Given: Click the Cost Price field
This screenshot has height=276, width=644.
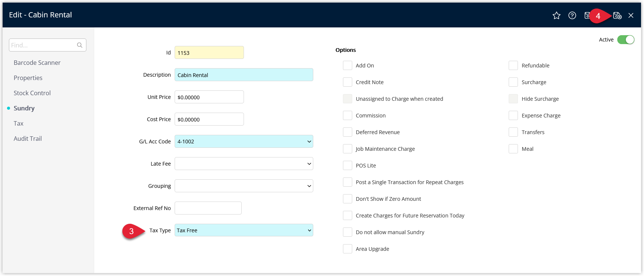Looking at the screenshot, I should pos(209,119).
